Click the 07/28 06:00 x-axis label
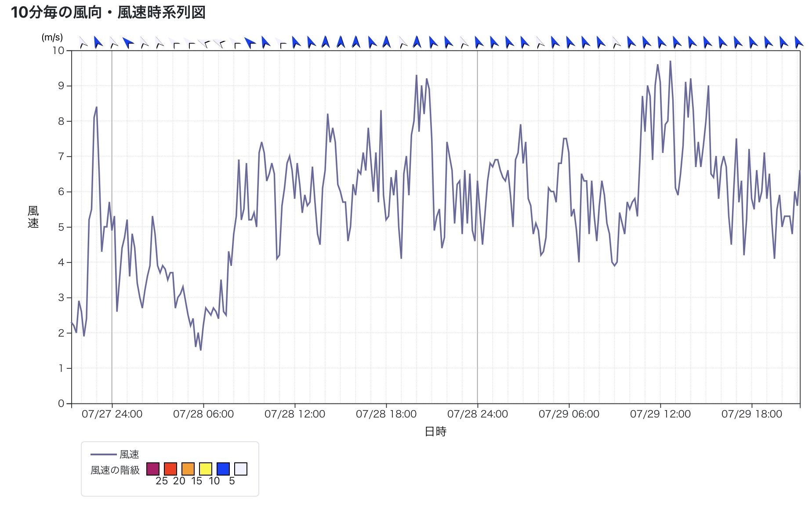The image size is (812, 505). pyautogui.click(x=203, y=414)
